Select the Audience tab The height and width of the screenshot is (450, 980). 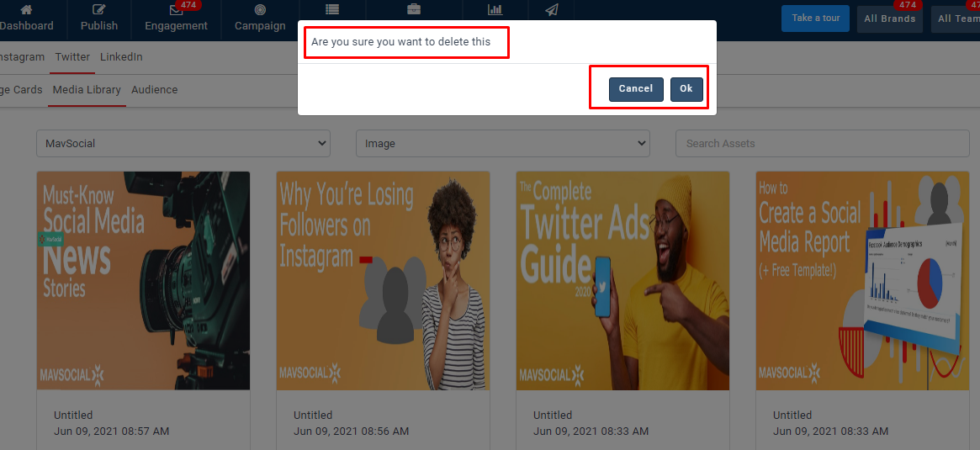154,90
